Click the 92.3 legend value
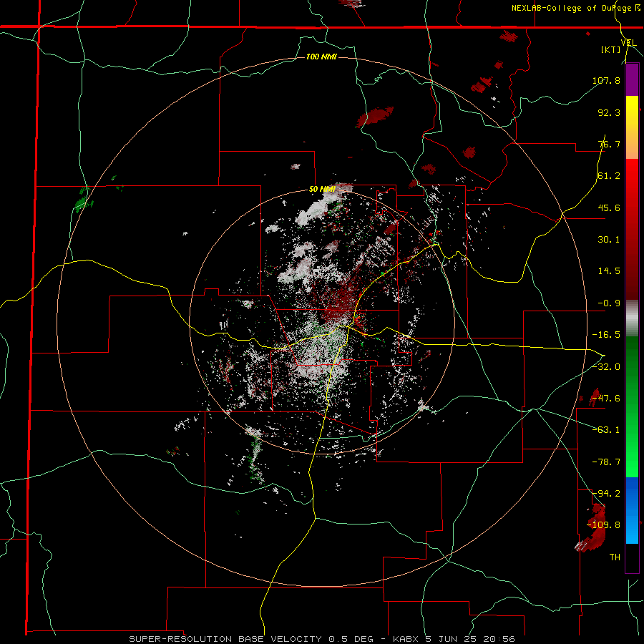 point(609,112)
